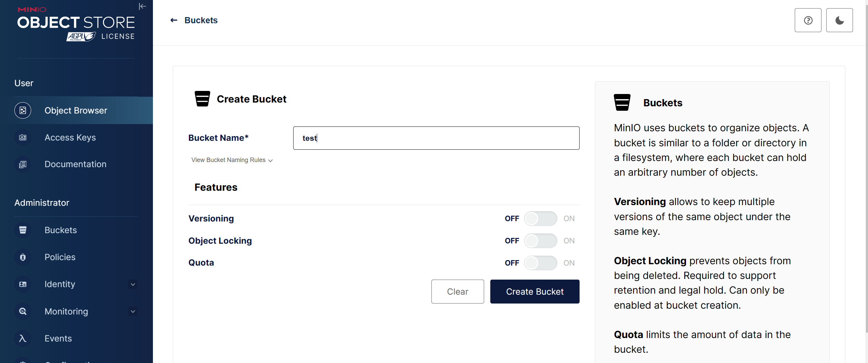
Task: Enable the Versioning toggle
Action: pyautogui.click(x=541, y=218)
